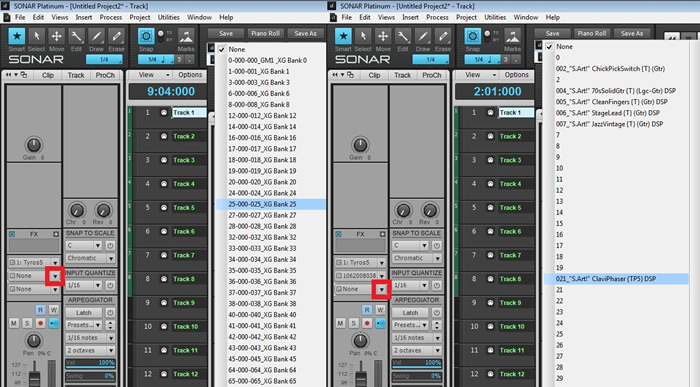Enable Write automation W in right window
Screen dimensions: 700x387
pos(380,309)
